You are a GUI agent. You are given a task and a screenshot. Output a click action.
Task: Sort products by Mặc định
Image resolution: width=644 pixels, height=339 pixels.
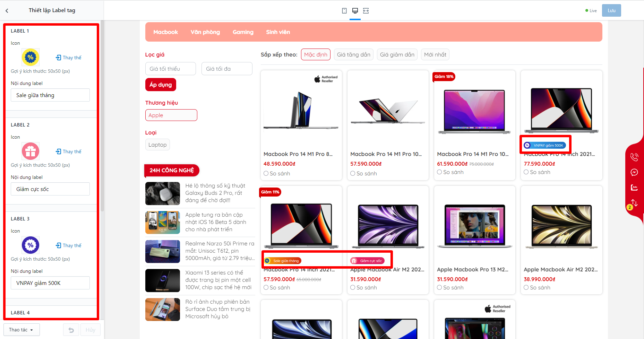(x=316, y=54)
